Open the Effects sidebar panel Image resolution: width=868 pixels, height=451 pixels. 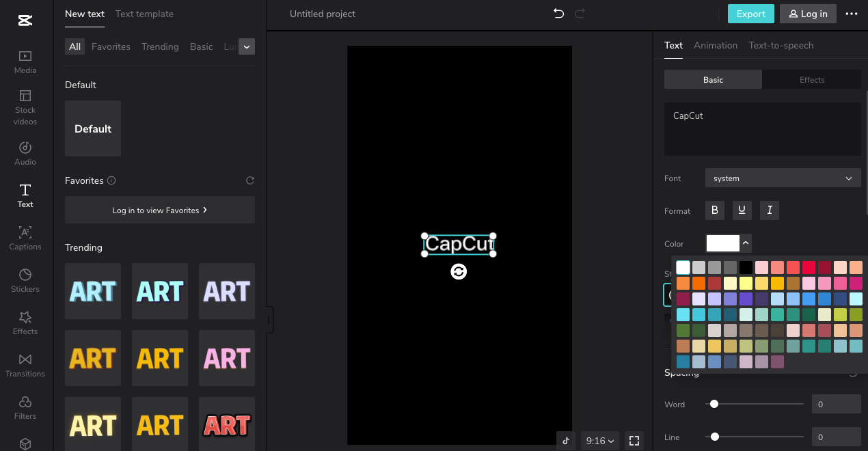(x=25, y=323)
